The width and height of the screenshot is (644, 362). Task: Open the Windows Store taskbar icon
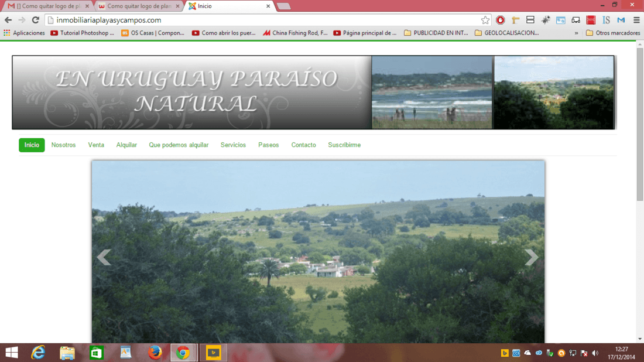96,353
